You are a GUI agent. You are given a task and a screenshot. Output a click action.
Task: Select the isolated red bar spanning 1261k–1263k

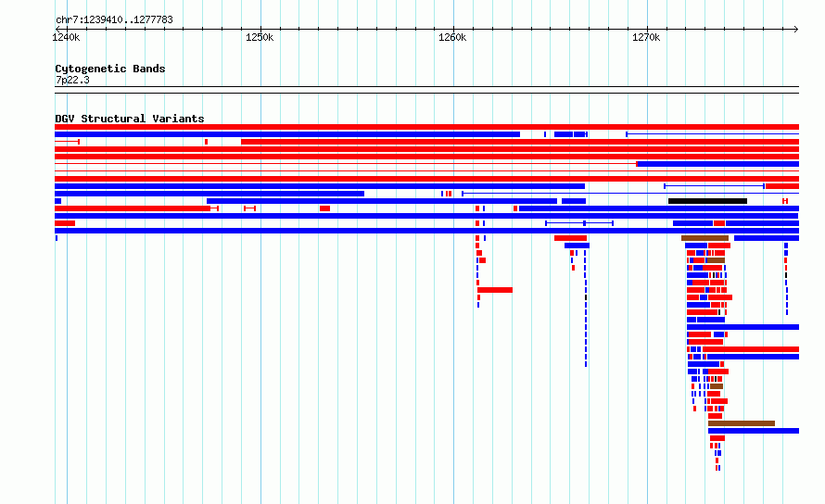(495, 290)
